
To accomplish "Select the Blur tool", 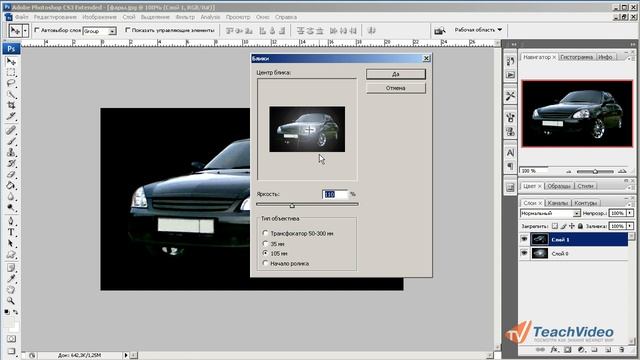I will [x=11, y=196].
